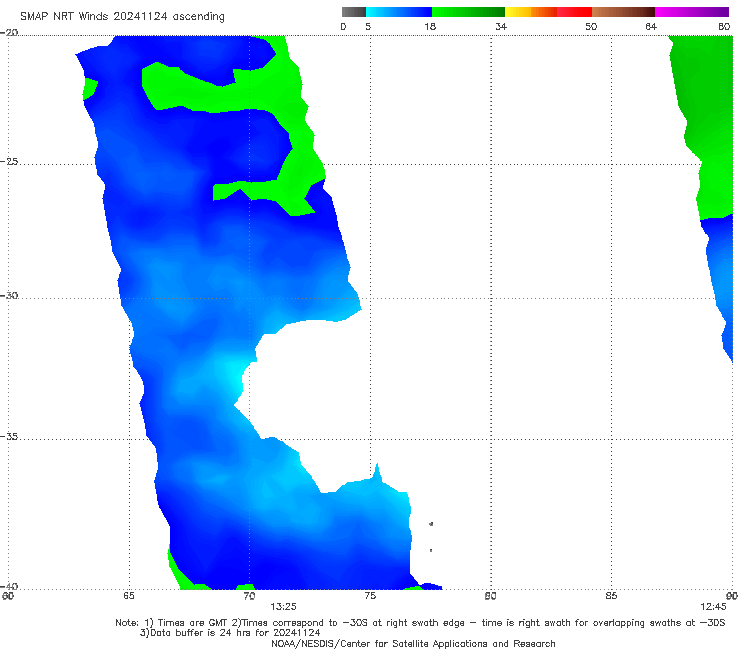Click the NOAA/NESDIS credit line
This screenshot has height=650, width=740.
click(x=413, y=643)
